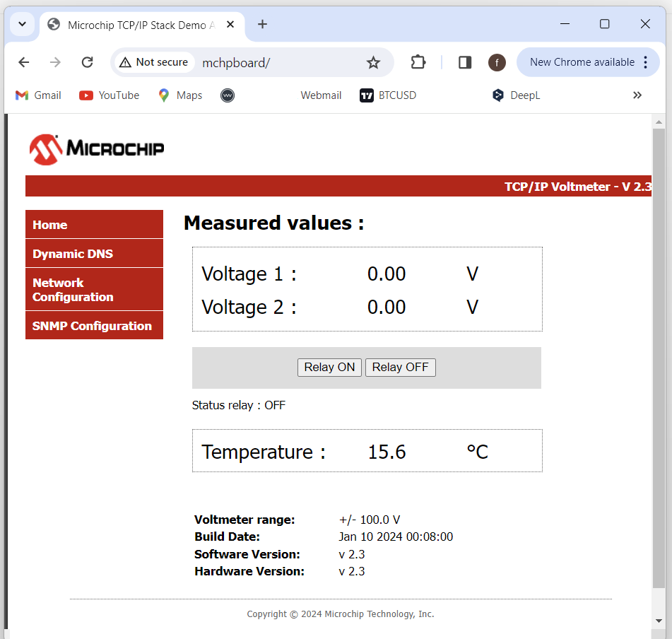Screen dimensions: 672x639
Task: Click the Voltage 1 value 0.00
Action: (x=387, y=274)
